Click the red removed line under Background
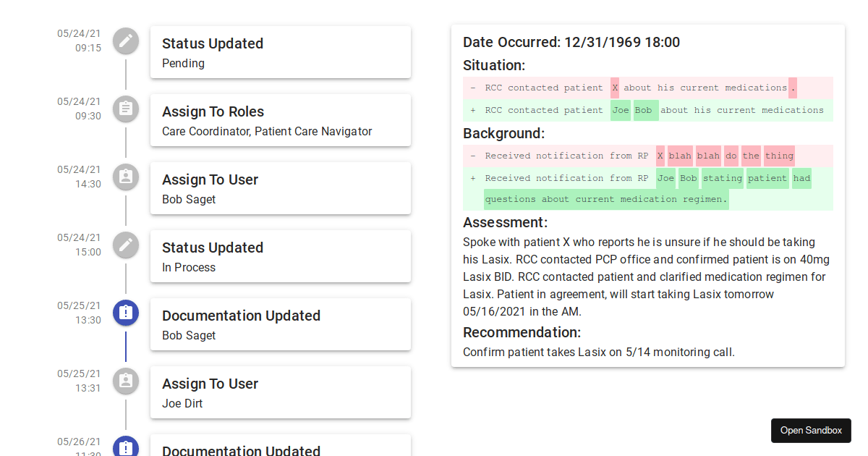 (647, 155)
